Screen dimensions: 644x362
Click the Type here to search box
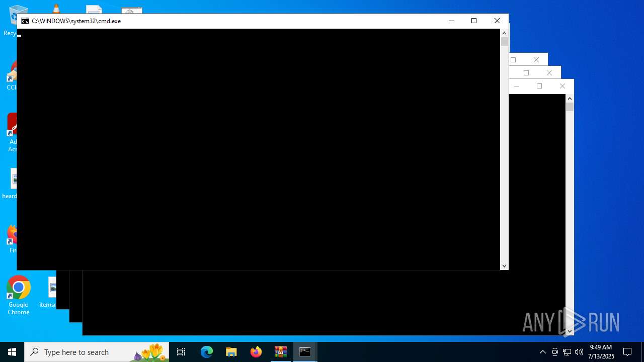coord(97,352)
